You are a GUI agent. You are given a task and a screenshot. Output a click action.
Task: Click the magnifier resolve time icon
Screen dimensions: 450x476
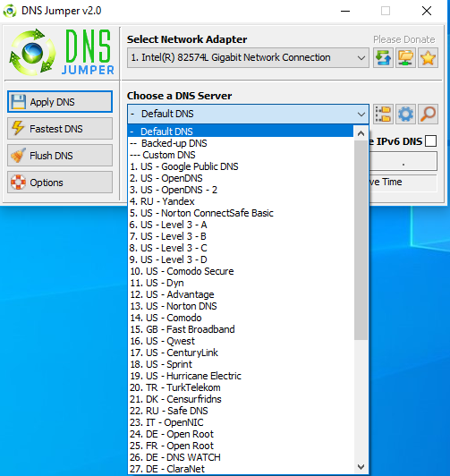428,115
